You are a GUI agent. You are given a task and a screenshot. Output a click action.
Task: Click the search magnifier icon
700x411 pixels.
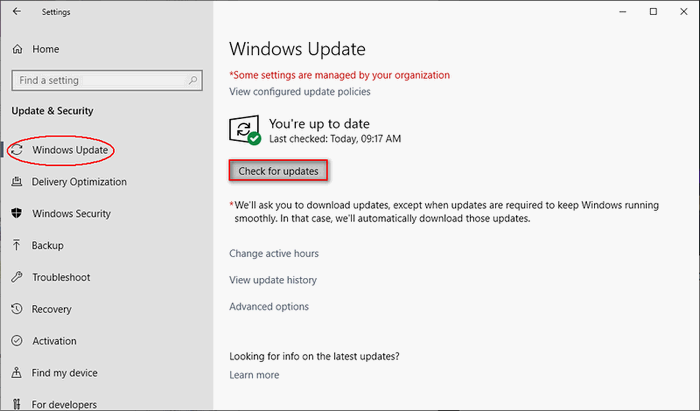pos(192,80)
